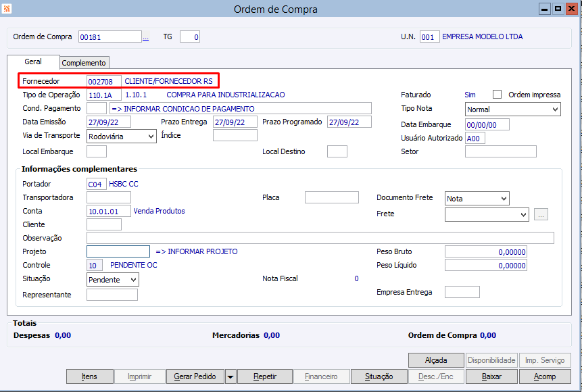The height and width of the screenshot is (392, 582).
Task: Minimize the Ordem de Compra window
Action: point(545,9)
